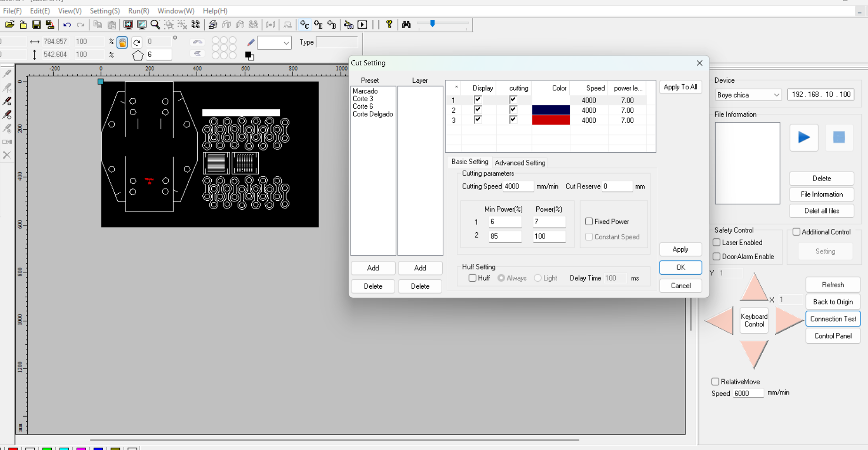Click the Undo arrow icon
The width and height of the screenshot is (868, 450).
coord(67,24)
